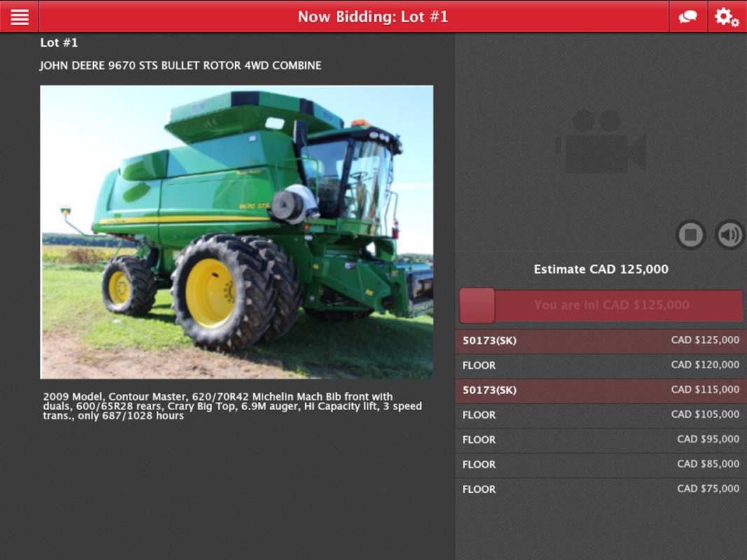Select the FLOOR CAD $75,000 bid row
The width and height of the screenshot is (747, 560).
coord(601,489)
